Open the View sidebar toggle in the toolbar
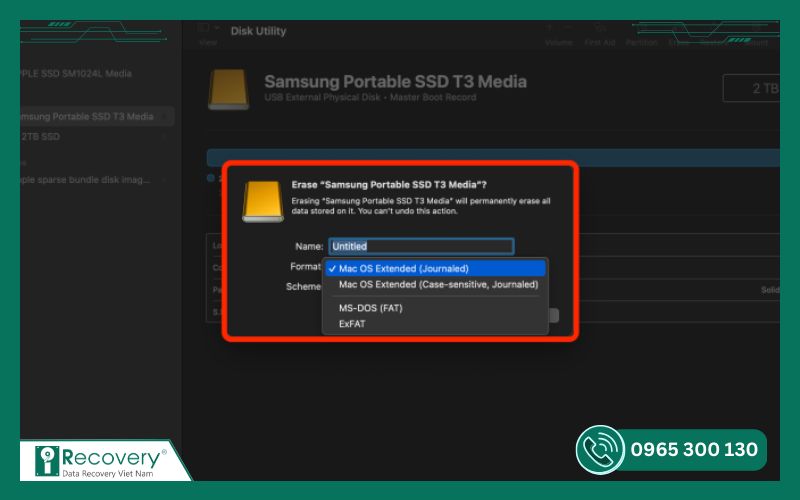The width and height of the screenshot is (800, 500). click(208, 34)
